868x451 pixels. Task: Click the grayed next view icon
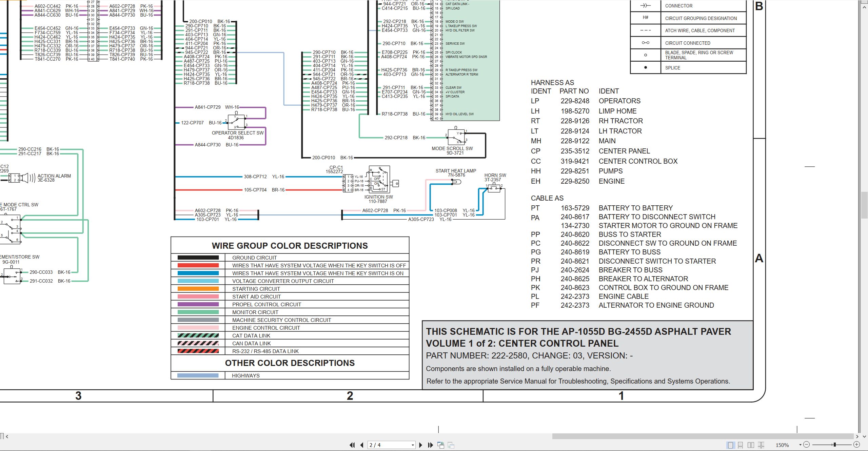coord(451,445)
